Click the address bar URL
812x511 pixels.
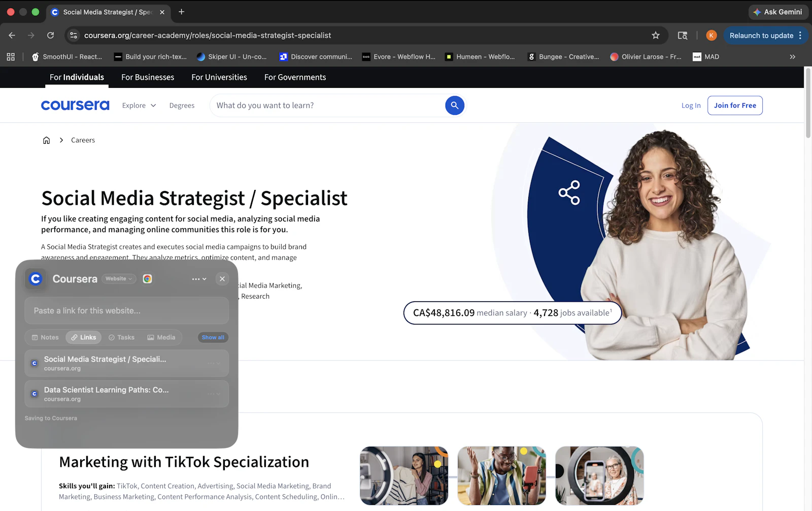coord(208,36)
